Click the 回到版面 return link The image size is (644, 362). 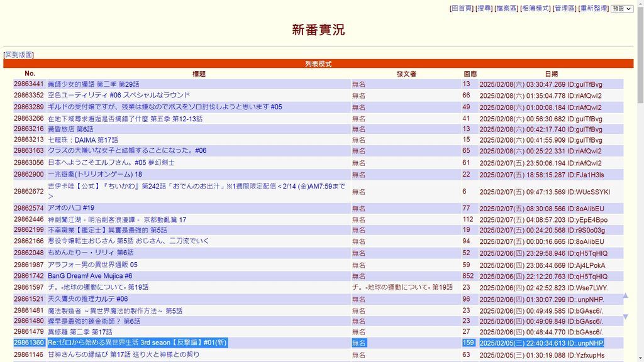click(x=19, y=55)
